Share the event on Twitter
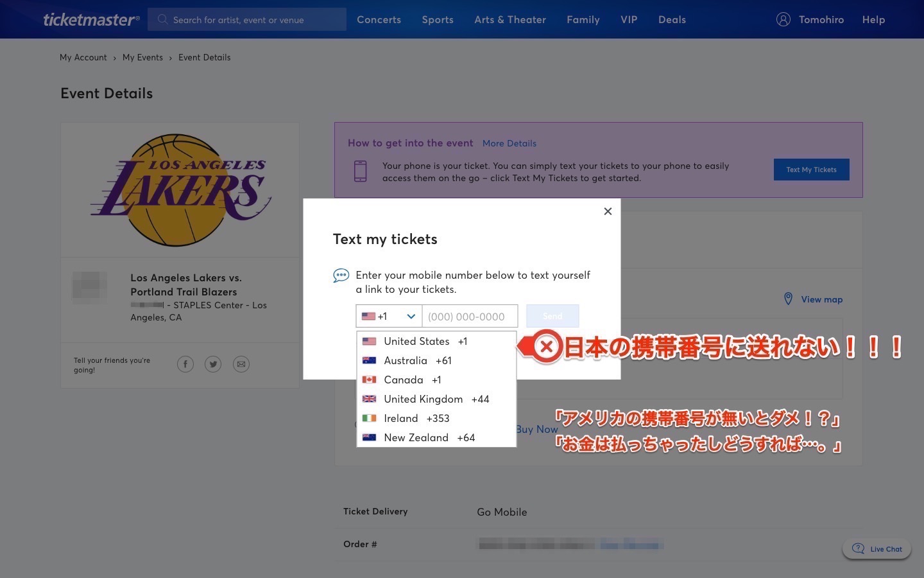The width and height of the screenshot is (924, 578). pyautogui.click(x=213, y=364)
